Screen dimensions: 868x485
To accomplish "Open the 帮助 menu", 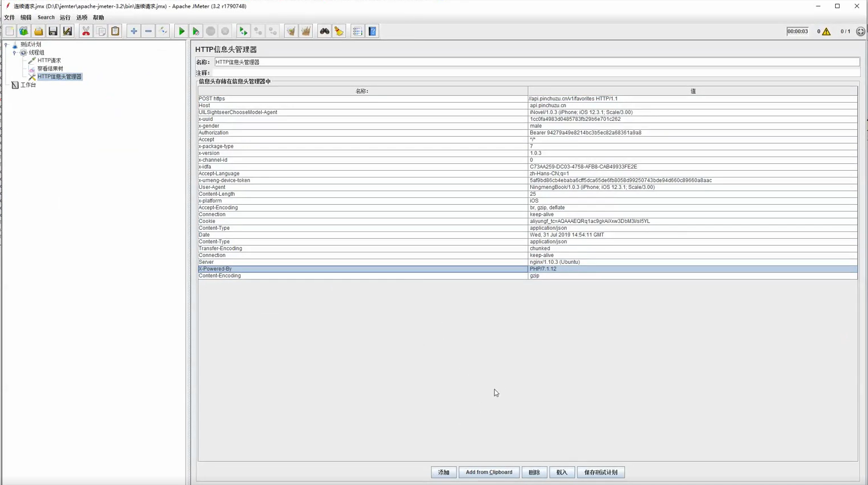I will [x=98, y=18].
